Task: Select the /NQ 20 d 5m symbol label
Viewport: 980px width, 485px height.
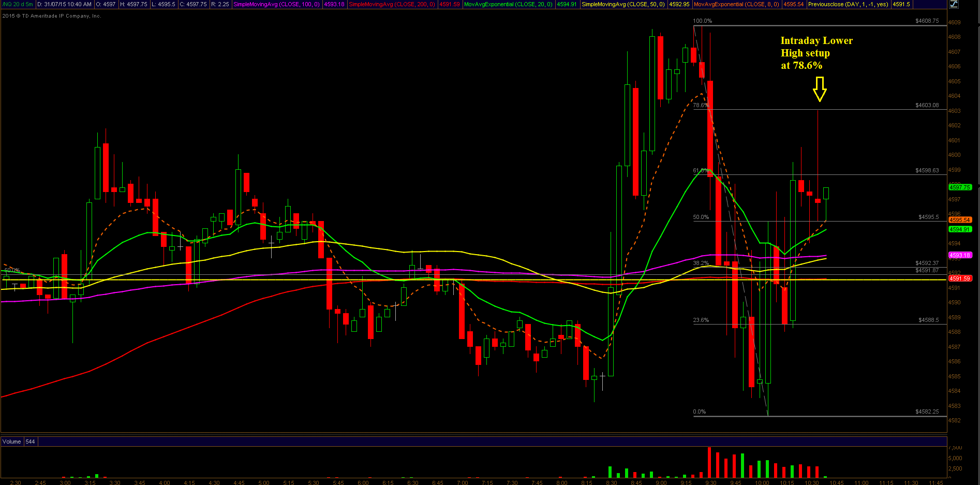Action: [x=18, y=4]
